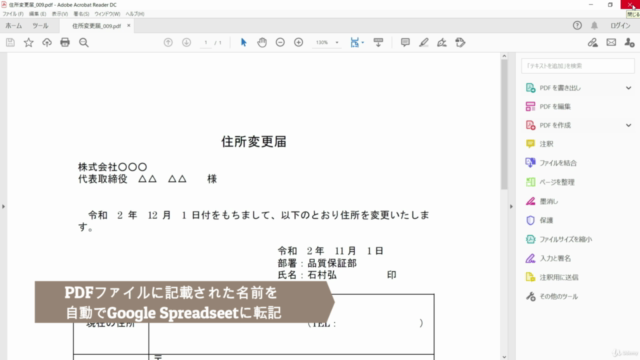The width and height of the screenshot is (640, 360).
Task: Click the Save file icon
Action: click(x=10, y=42)
